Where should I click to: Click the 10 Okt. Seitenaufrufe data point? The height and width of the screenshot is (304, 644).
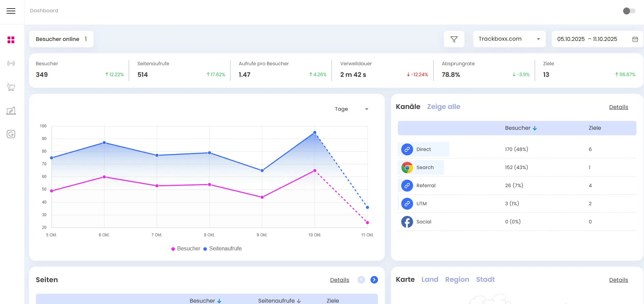coord(315,133)
